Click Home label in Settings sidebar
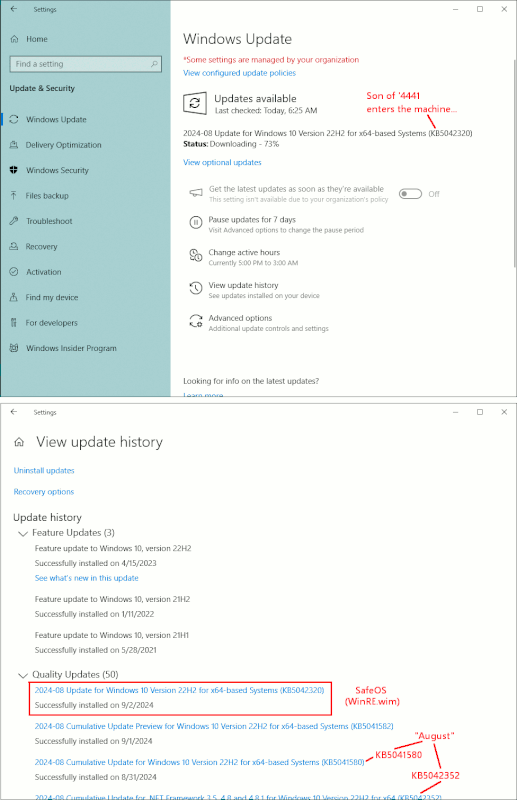Image resolution: width=517 pixels, height=800 pixels. point(37,39)
